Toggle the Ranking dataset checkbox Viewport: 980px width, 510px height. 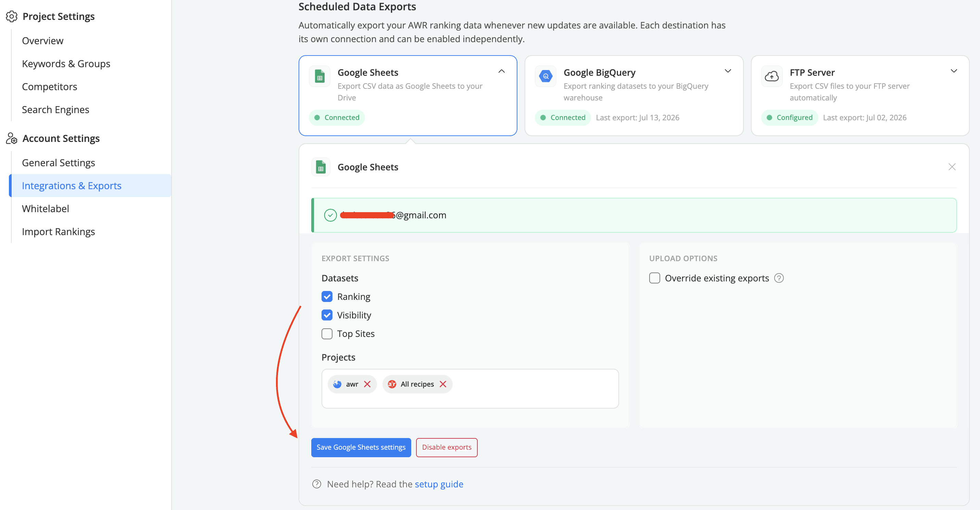327,297
